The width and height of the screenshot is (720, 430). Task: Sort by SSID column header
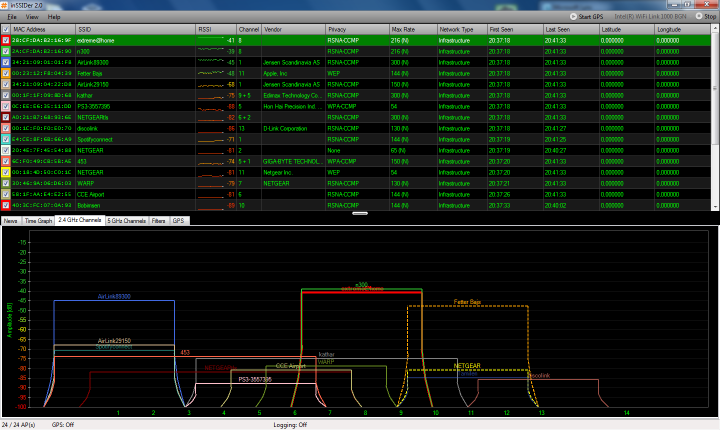pyautogui.click(x=135, y=29)
